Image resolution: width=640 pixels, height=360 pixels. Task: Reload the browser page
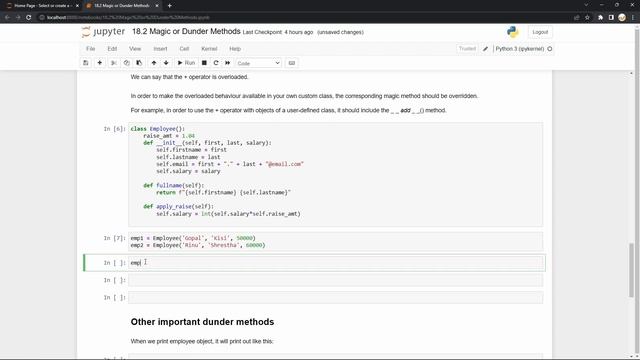29,18
